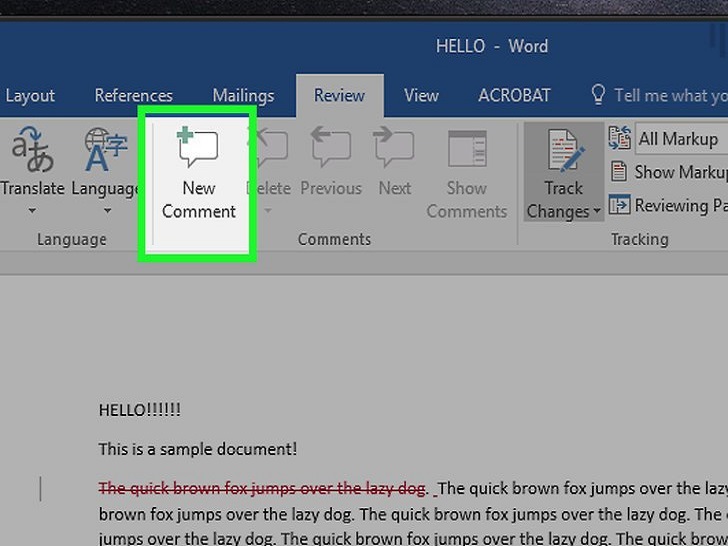Click the Tell me what you want field
This screenshot has height=546, width=728.
pyautogui.click(x=670, y=95)
